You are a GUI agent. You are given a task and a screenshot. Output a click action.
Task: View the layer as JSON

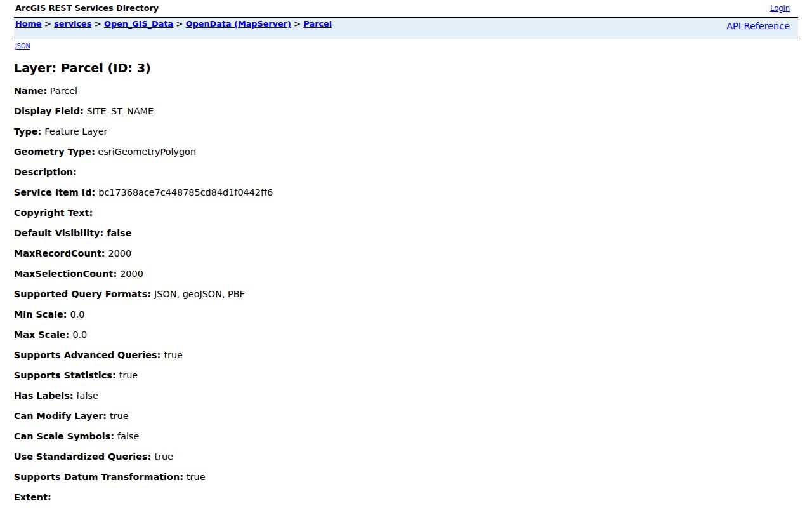point(23,46)
